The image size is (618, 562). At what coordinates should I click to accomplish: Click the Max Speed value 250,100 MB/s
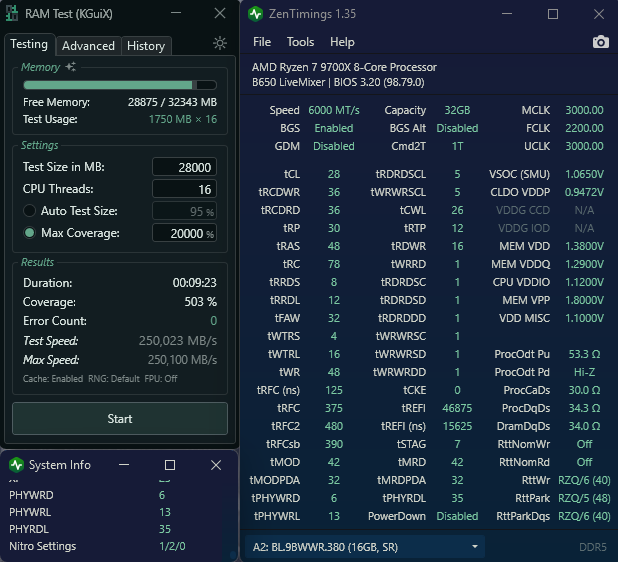point(182,360)
